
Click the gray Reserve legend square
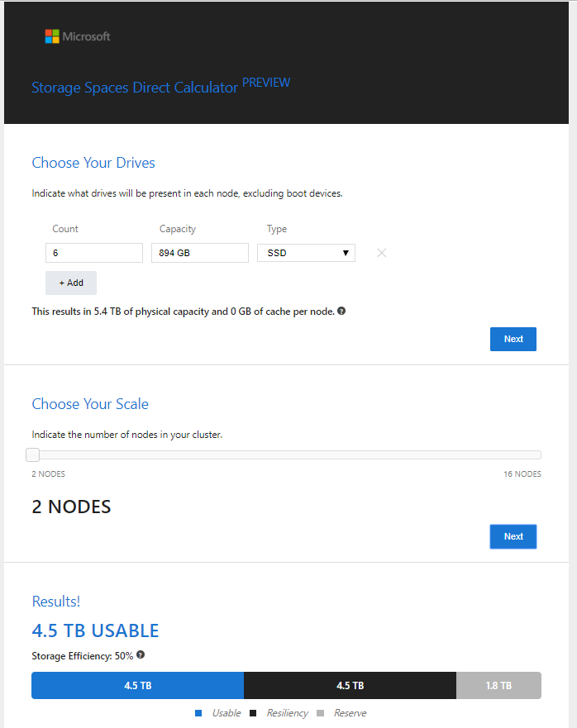(x=321, y=712)
